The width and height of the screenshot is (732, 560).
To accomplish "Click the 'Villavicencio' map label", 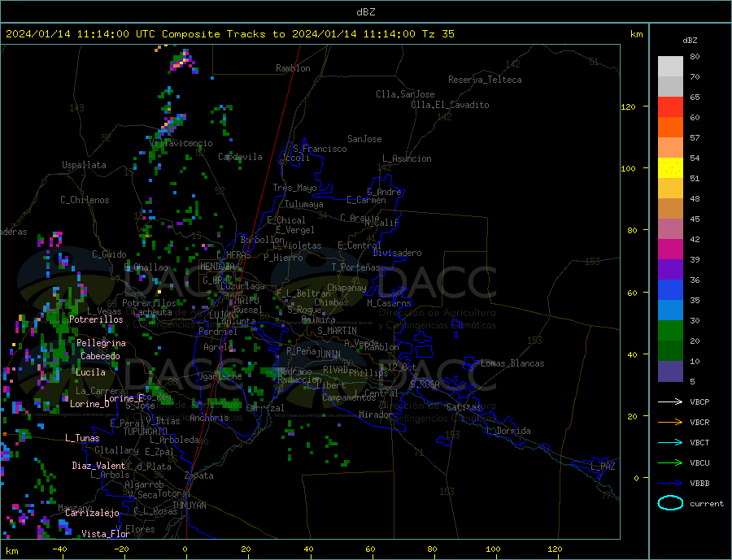I will tap(181, 143).
